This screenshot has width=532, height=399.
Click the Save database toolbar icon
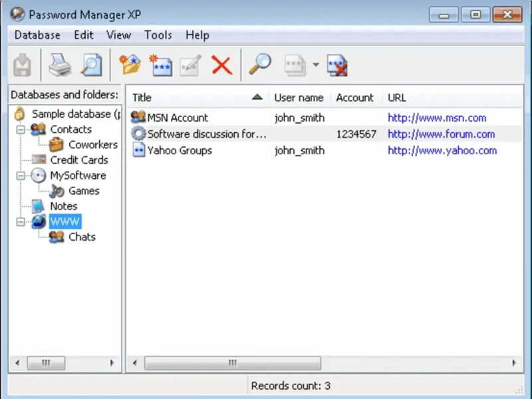coord(23,65)
